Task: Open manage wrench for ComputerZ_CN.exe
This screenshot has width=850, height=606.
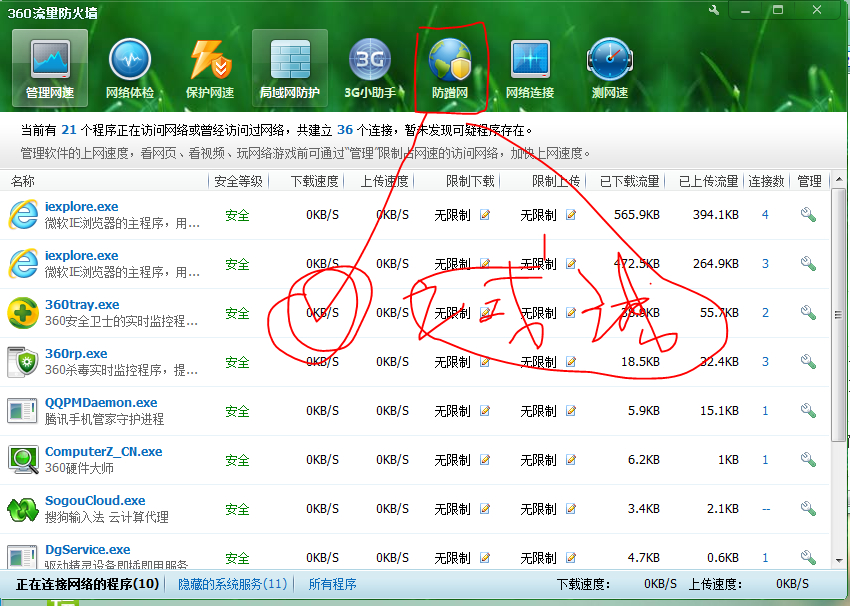Action: click(x=808, y=459)
